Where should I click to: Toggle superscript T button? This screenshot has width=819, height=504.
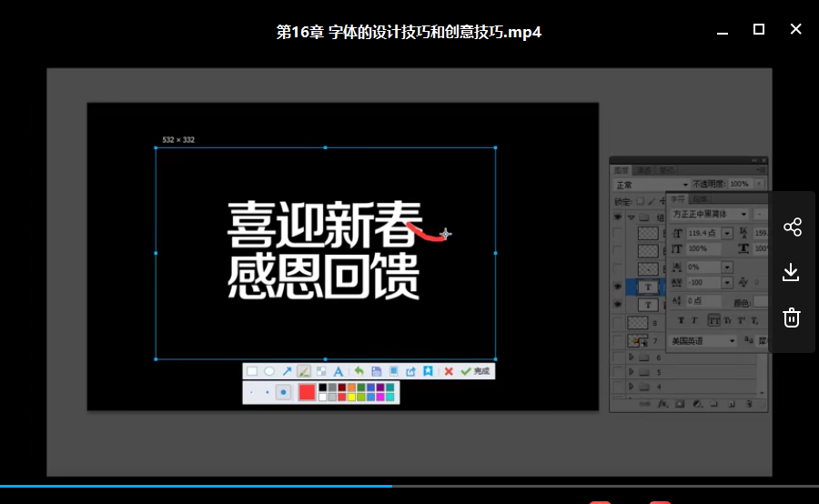(x=741, y=320)
